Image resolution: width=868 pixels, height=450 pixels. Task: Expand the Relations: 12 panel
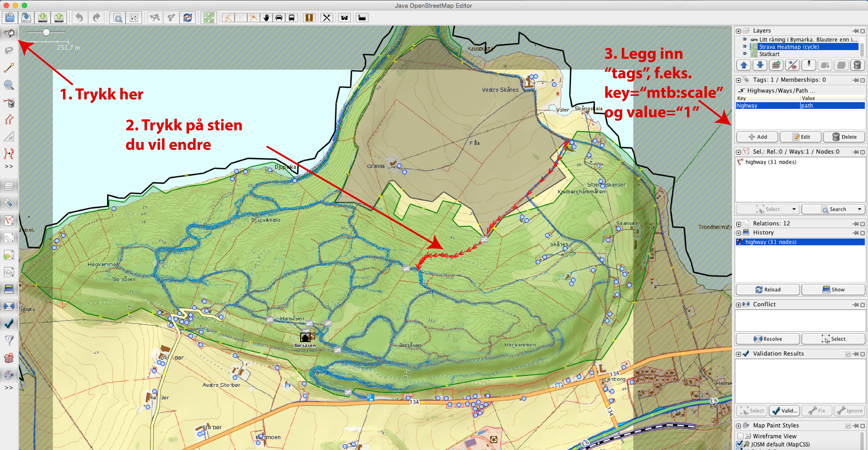(x=739, y=224)
